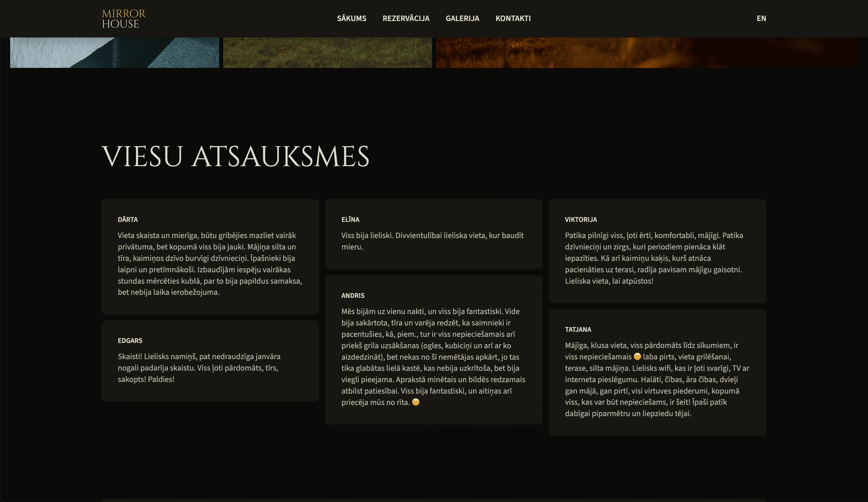
Task: Click Elīna's review card
Action: (x=434, y=234)
